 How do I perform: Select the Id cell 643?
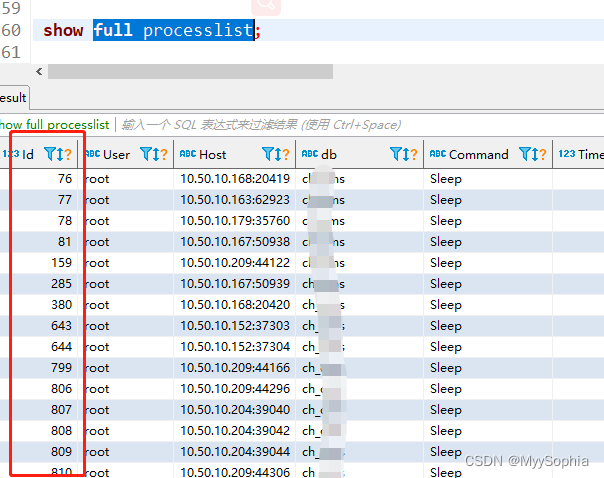[x=39, y=326]
